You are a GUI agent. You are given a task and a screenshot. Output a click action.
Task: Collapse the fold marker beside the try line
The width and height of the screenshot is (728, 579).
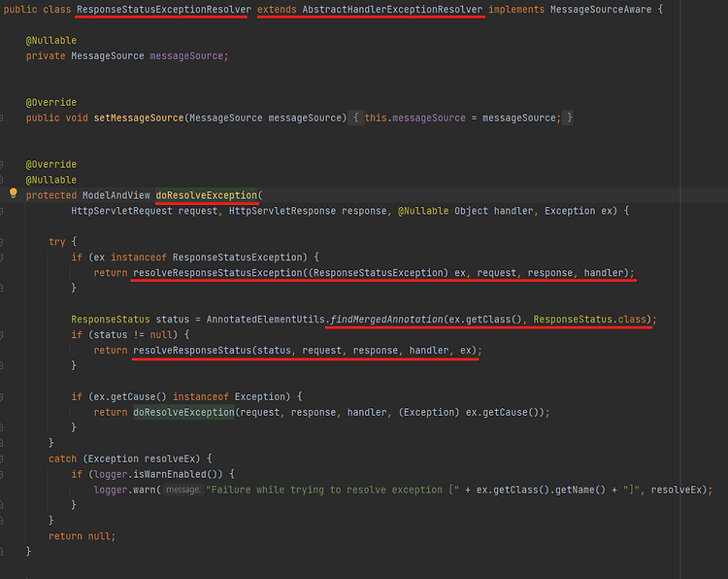pyautogui.click(x=2, y=242)
